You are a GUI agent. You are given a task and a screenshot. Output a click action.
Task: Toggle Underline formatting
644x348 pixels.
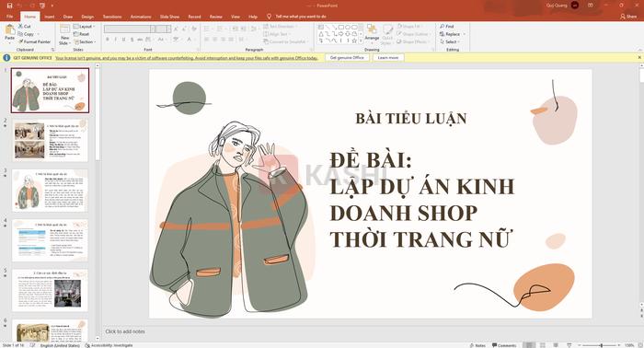tap(123, 40)
